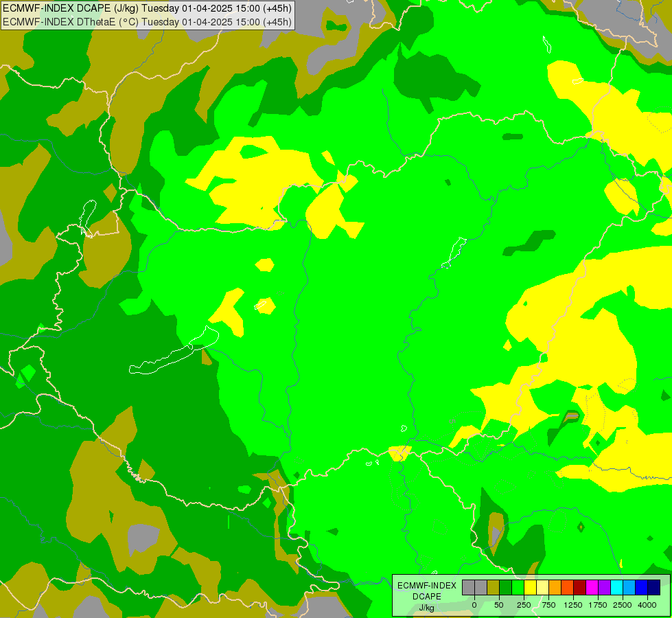Click the legend value 1750
The image size is (672, 618).
coord(598,605)
